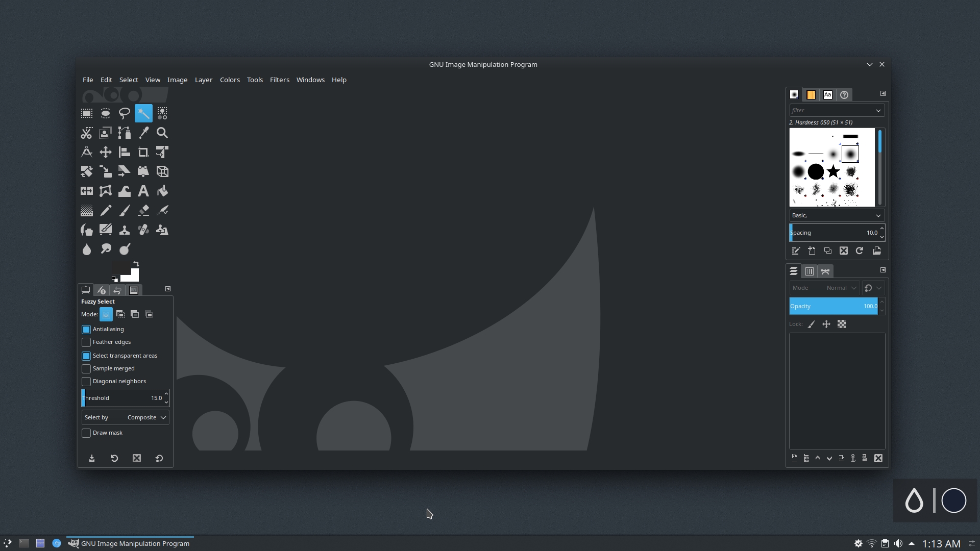Show hidden system tray icons arrow
This screenshot has width=980, height=551.
[912, 543]
